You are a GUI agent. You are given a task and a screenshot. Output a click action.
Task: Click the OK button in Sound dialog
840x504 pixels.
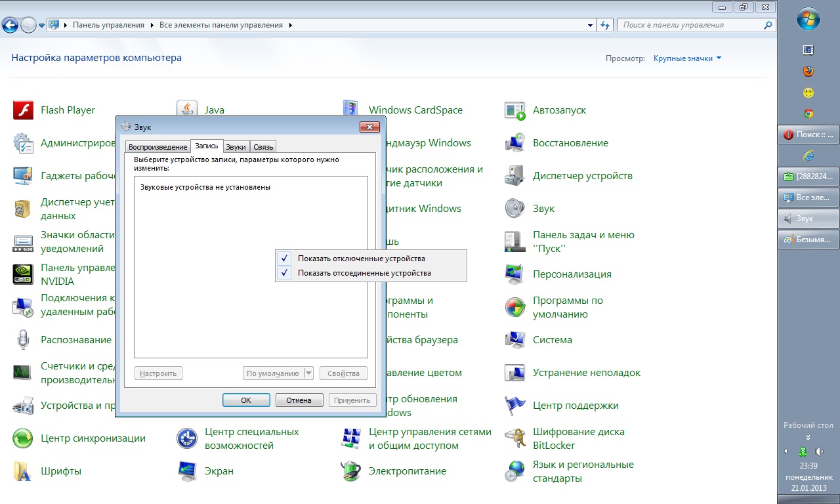click(246, 400)
